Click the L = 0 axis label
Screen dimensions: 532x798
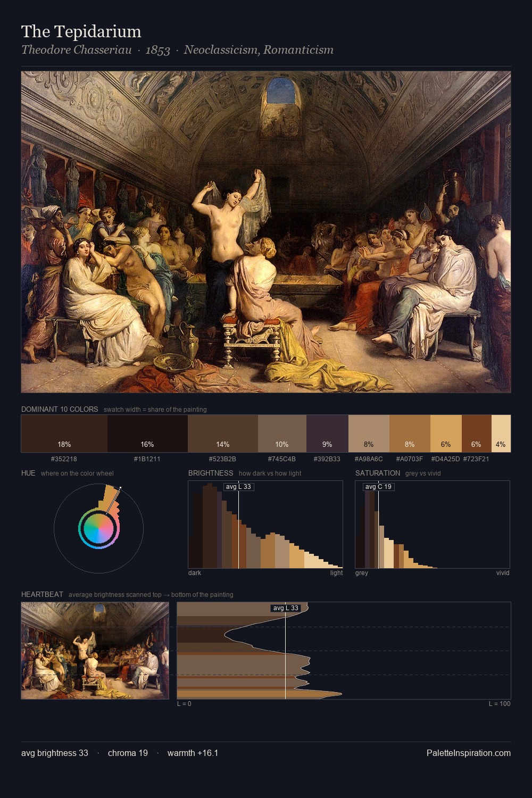click(x=184, y=704)
